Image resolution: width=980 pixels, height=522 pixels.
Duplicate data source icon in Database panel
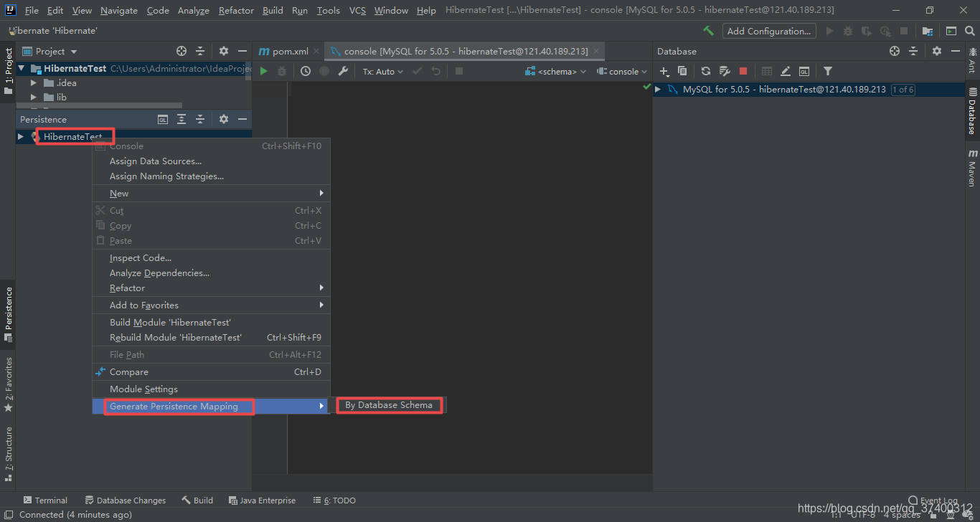tap(682, 71)
